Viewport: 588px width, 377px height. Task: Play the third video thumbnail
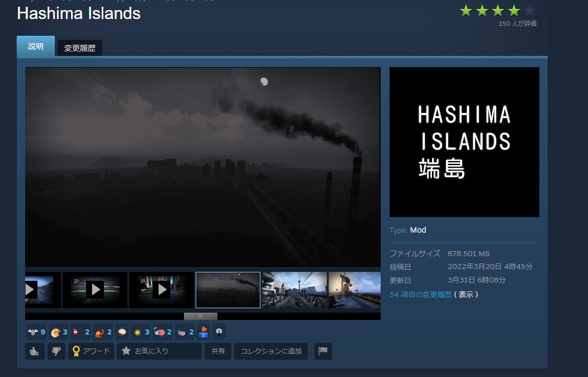(x=162, y=290)
